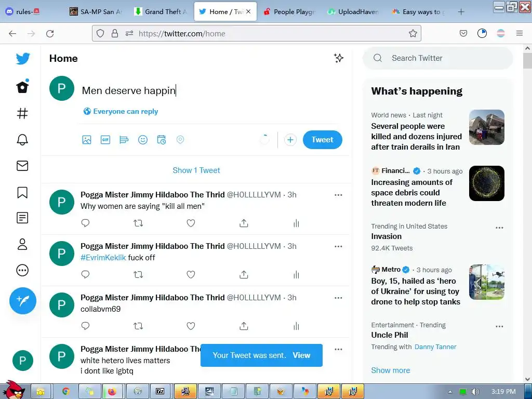Share the #EvrimKeklik tweet

(x=244, y=274)
